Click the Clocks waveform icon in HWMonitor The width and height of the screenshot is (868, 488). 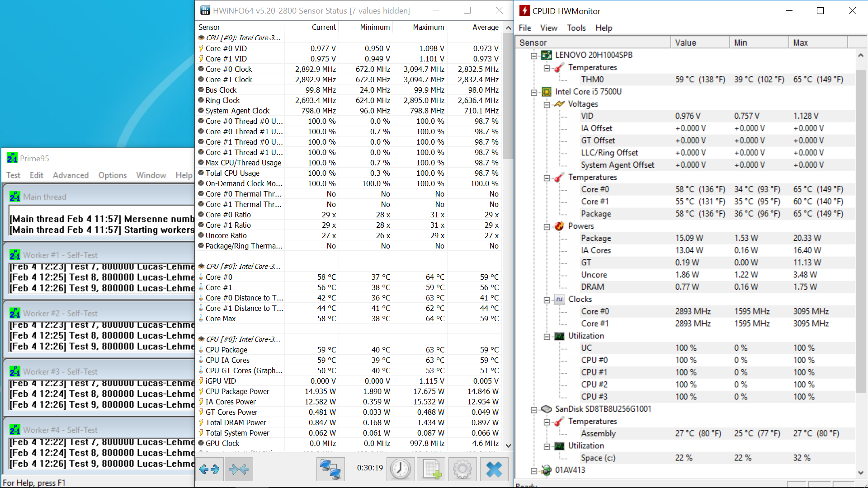pos(559,299)
